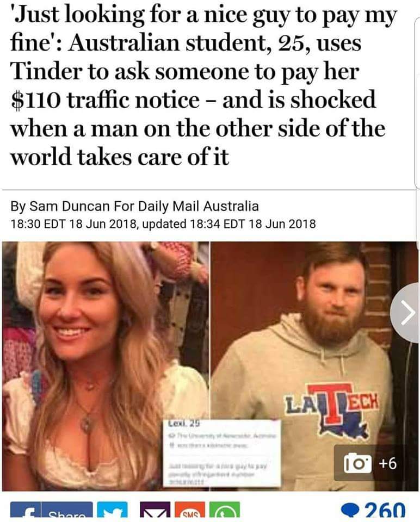Open the photo of the blonde woman

[105, 366]
